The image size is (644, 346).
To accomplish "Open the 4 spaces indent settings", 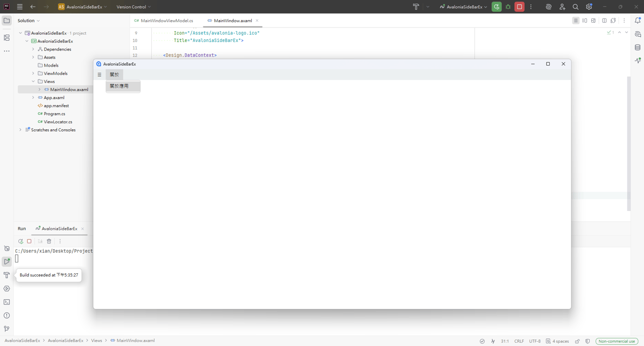I will (557, 341).
